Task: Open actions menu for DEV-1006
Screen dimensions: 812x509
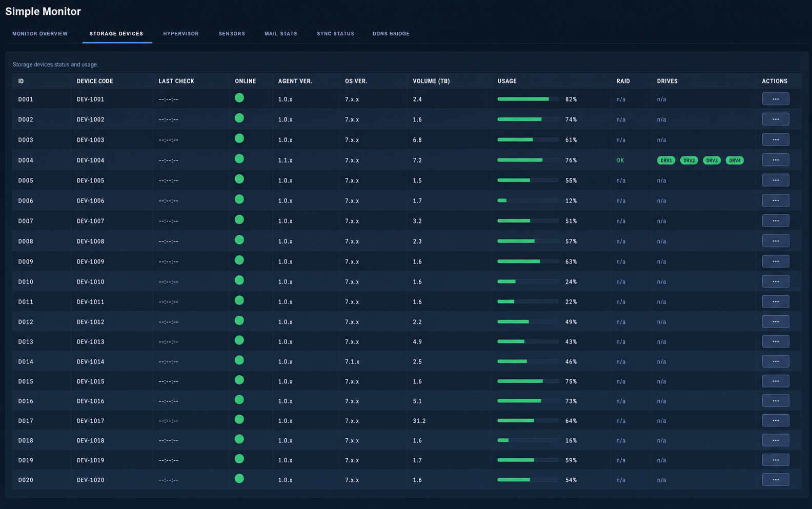Action: tap(776, 200)
